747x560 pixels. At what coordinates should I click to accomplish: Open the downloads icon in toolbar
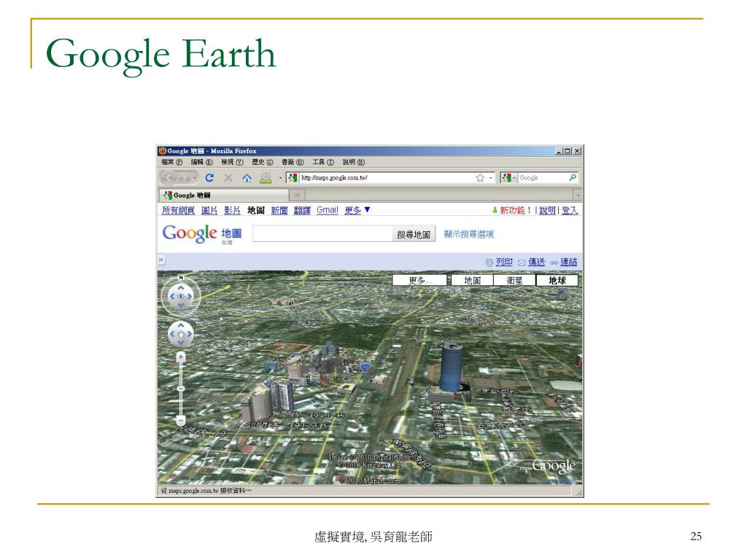click(x=266, y=178)
